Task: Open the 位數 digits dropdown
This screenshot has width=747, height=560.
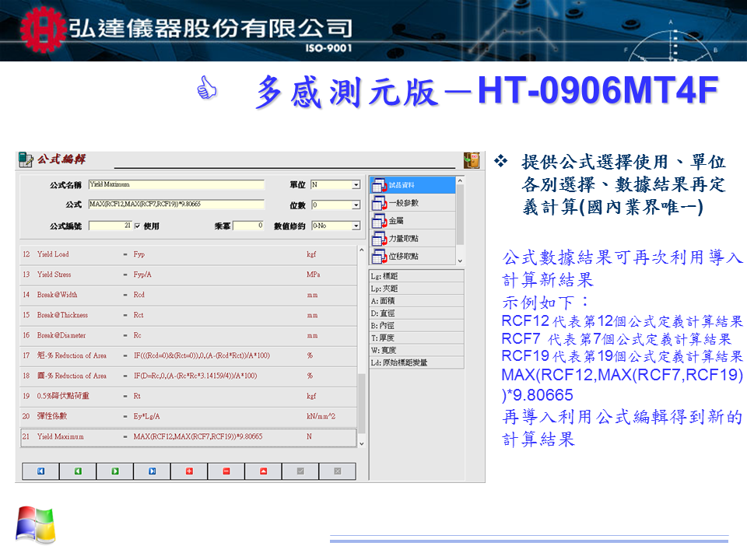Action: (356, 205)
